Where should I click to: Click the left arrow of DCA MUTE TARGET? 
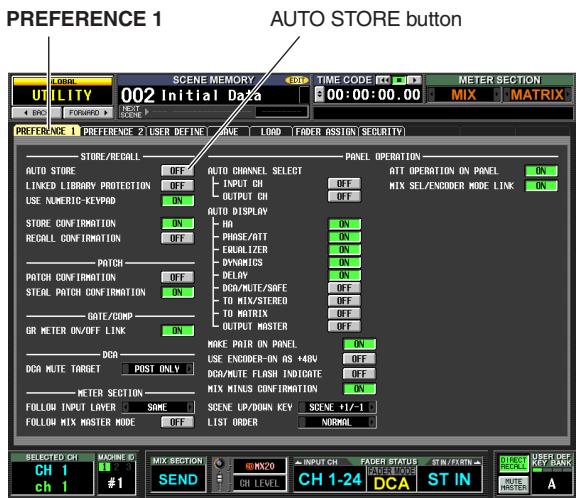click(126, 369)
